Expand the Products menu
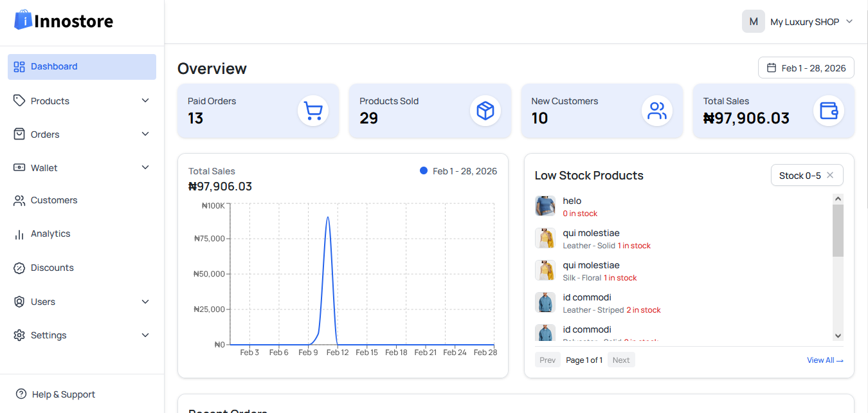 [145, 100]
